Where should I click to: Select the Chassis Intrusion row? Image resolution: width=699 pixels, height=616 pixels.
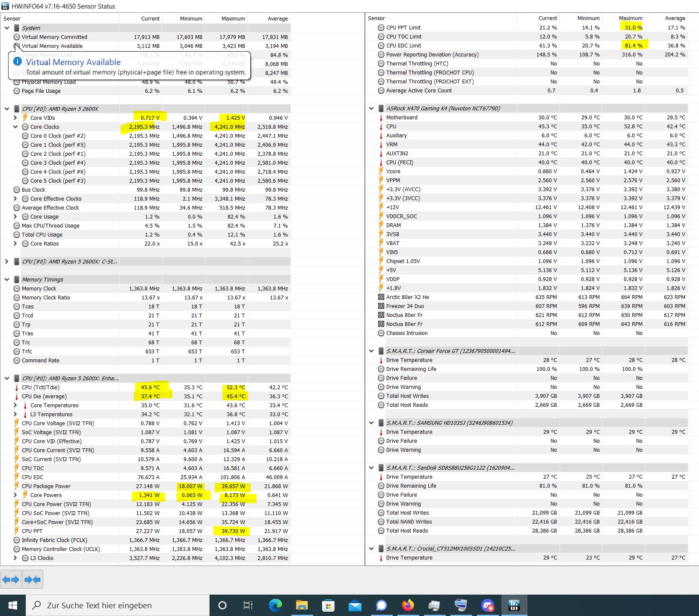[527, 333]
